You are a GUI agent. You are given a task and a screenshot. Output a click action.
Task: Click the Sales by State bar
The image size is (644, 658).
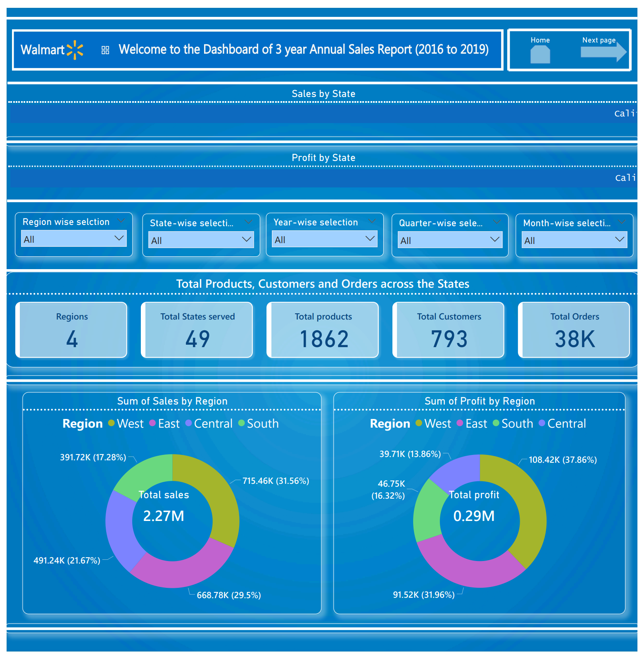(x=322, y=114)
